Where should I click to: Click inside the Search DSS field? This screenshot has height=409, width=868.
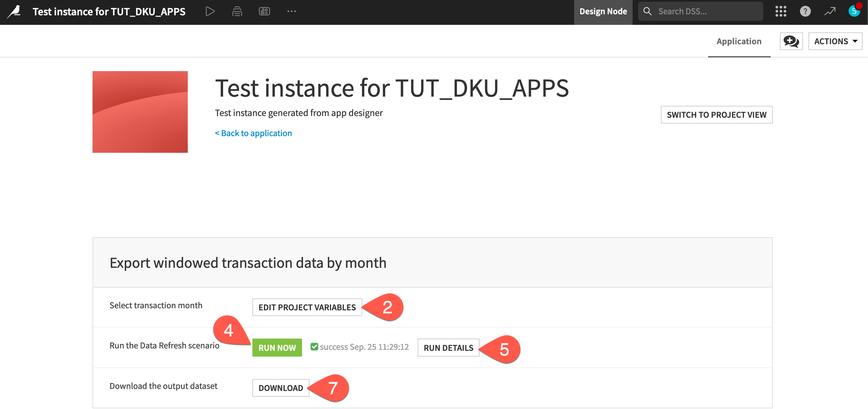click(701, 11)
